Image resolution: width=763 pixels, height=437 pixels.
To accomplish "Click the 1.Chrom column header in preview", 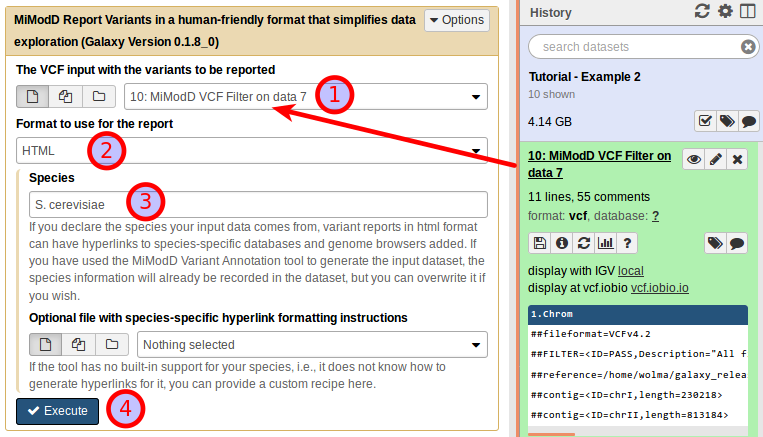I will tap(637, 314).
